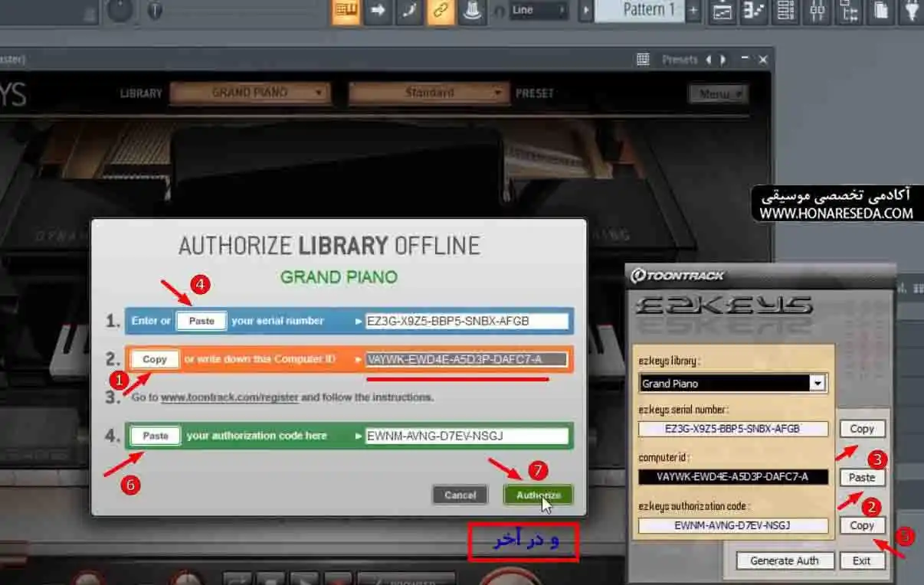Open the Browser tree icon
This screenshot has height=585, width=924.
(x=849, y=11)
